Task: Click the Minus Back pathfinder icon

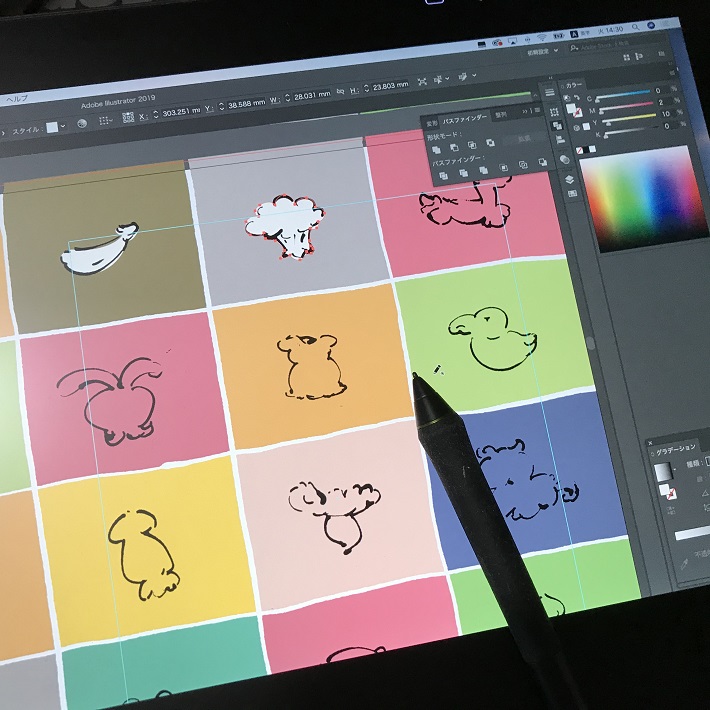Action: coord(542,162)
